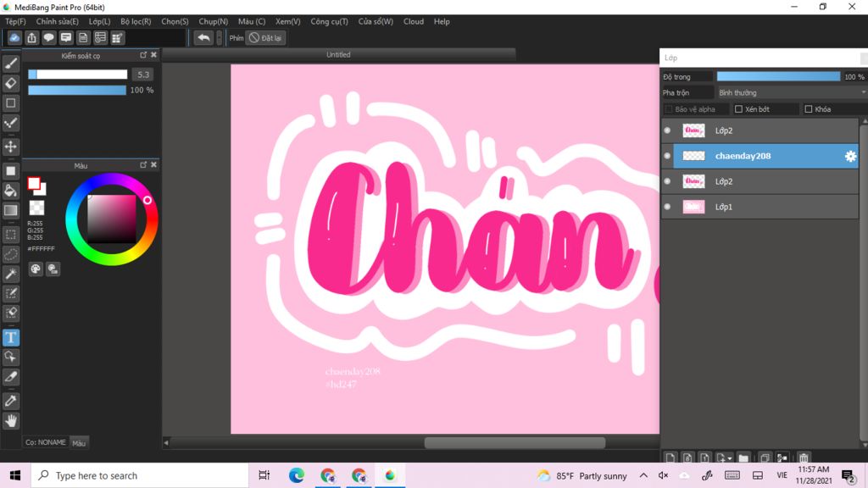868x488 pixels.
Task: Add new folder in layer panel
Action: (x=743, y=458)
